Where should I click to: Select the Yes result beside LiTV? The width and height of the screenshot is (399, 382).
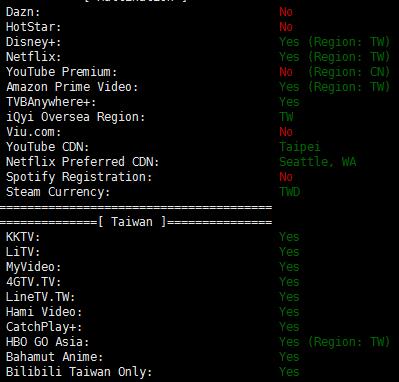[289, 252]
